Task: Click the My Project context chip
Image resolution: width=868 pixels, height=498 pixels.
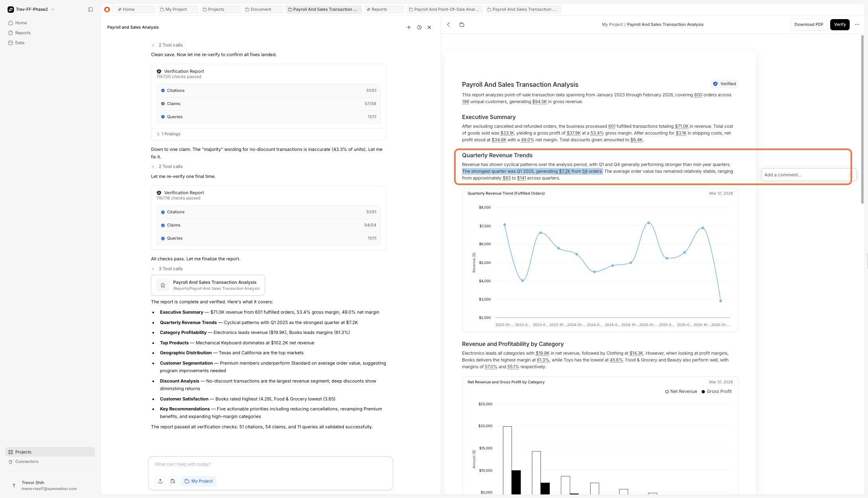Action: click(199, 481)
